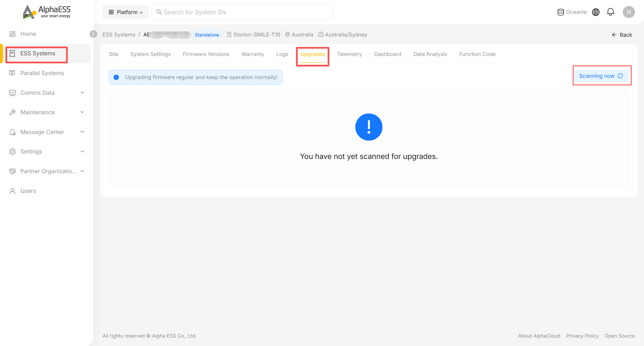This screenshot has width=644, height=346.
Task: Expand the Partner Organization menu
Action: click(x=47, y=171)
